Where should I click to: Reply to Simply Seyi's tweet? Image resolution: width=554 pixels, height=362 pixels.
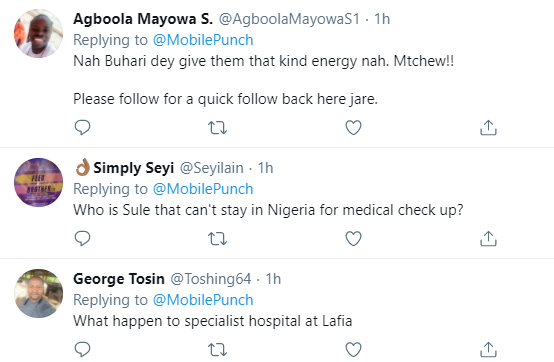[x=82, y=238]
